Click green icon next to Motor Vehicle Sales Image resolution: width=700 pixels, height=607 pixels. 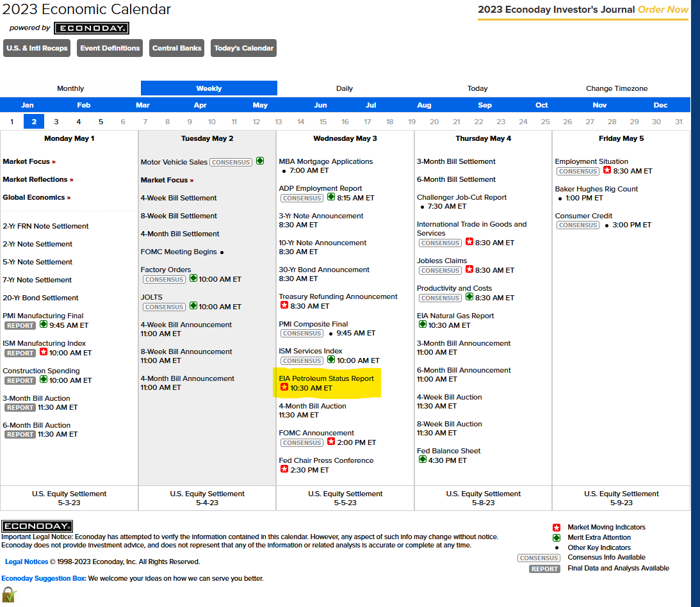pyautogui.click(x=260, y=161)
